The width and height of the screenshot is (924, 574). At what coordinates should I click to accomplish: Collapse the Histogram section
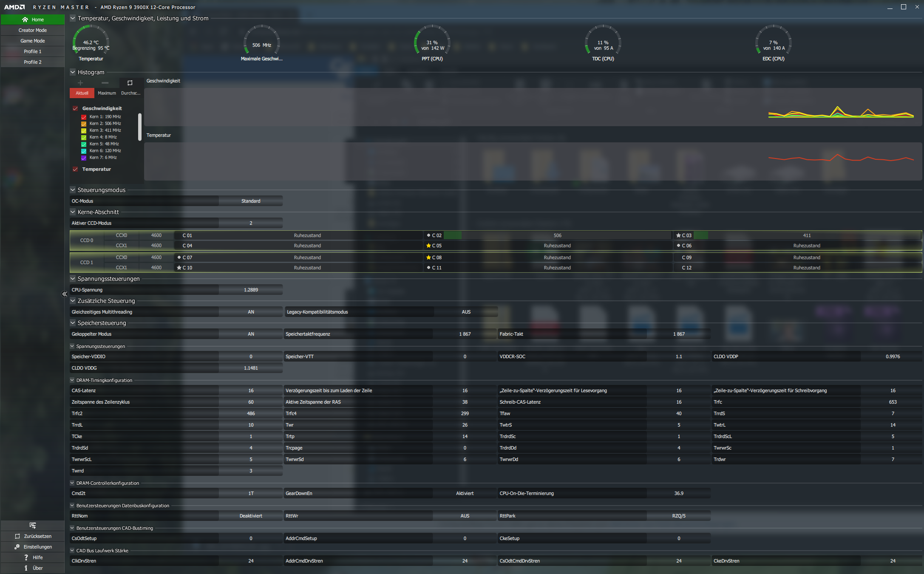73,72
